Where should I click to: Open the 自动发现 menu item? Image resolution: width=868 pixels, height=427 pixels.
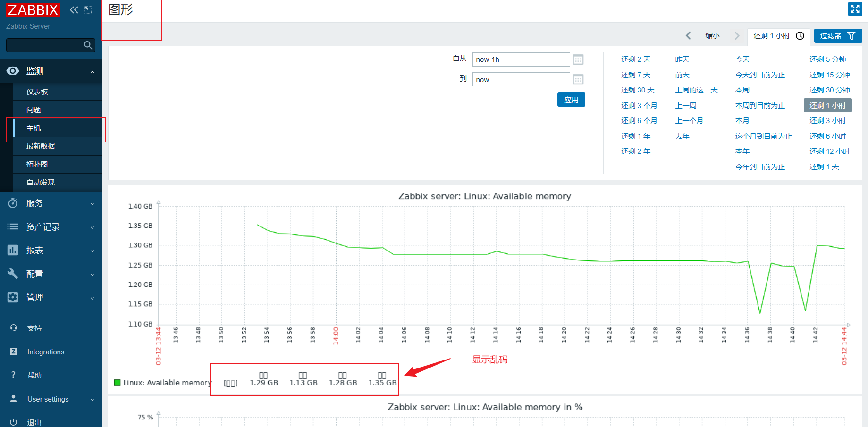coord(58,183)
